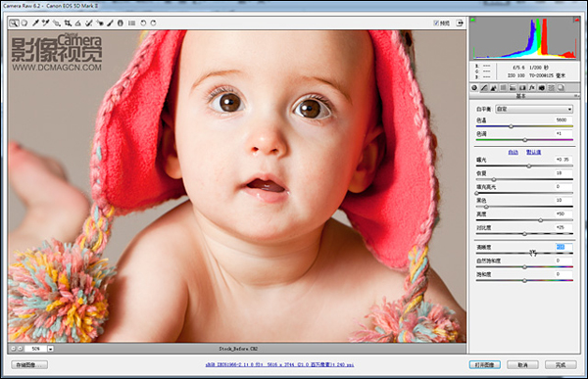
Task: Select the Hand tool in toolbar
Action: click(24, 24)
